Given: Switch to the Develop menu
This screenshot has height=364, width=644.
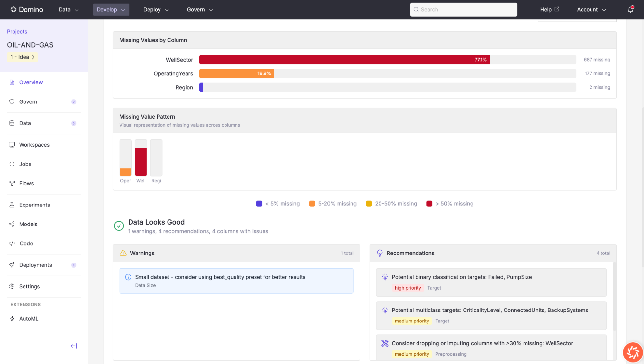Looking at the screenshot, I should [x=111, y=9].
